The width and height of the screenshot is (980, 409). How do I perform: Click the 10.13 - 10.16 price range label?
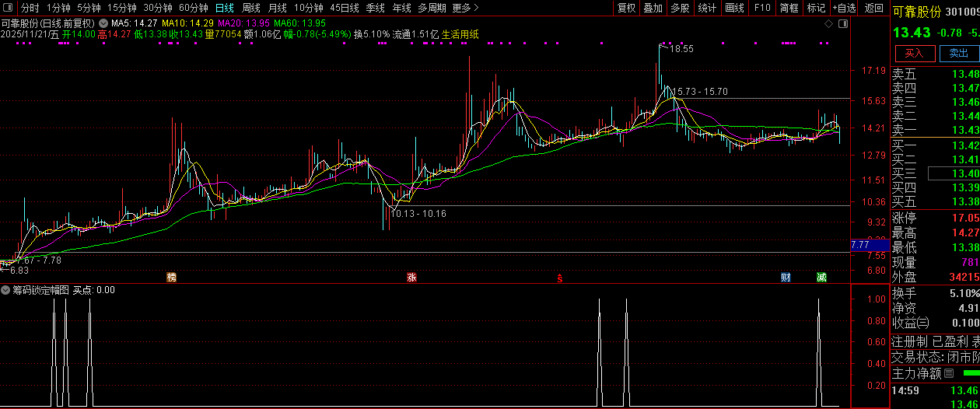click(x=418, y=213)
